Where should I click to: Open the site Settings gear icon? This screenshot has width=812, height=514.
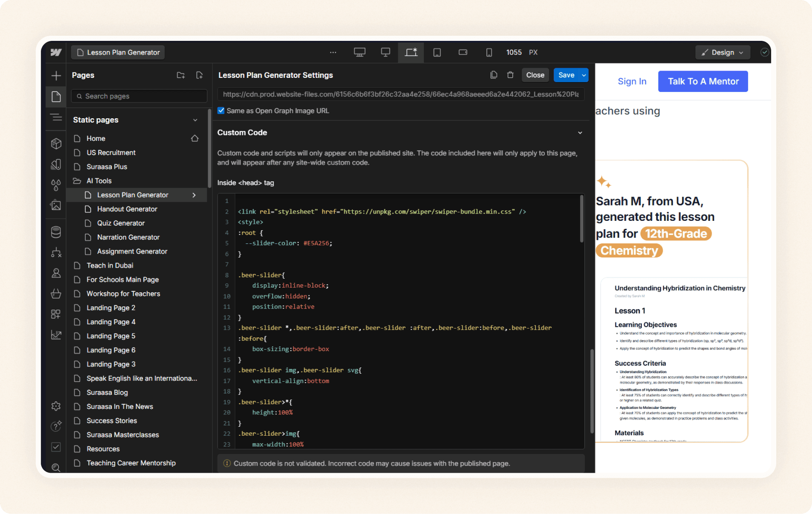click(x=56, y=406)
